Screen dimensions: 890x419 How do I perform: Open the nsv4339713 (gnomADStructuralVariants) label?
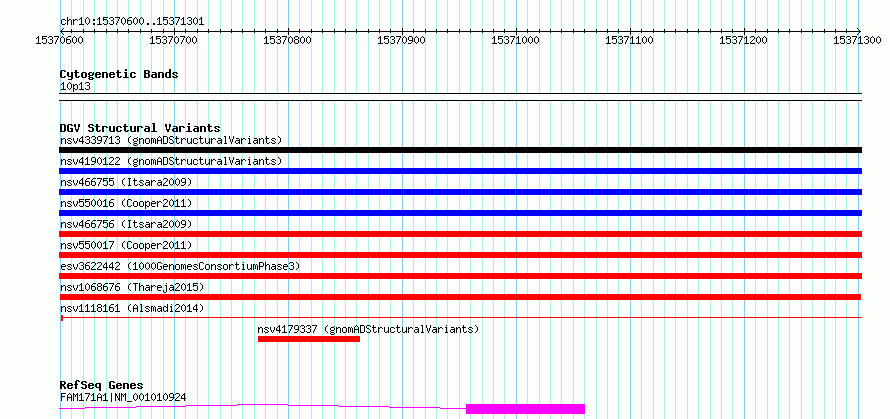click(x=171, y=140)
